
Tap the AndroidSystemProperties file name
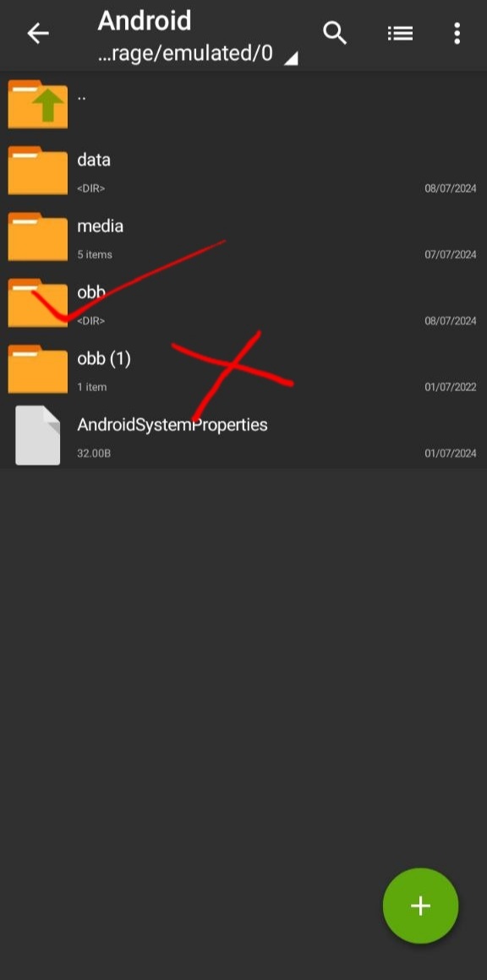click(172, 425)
